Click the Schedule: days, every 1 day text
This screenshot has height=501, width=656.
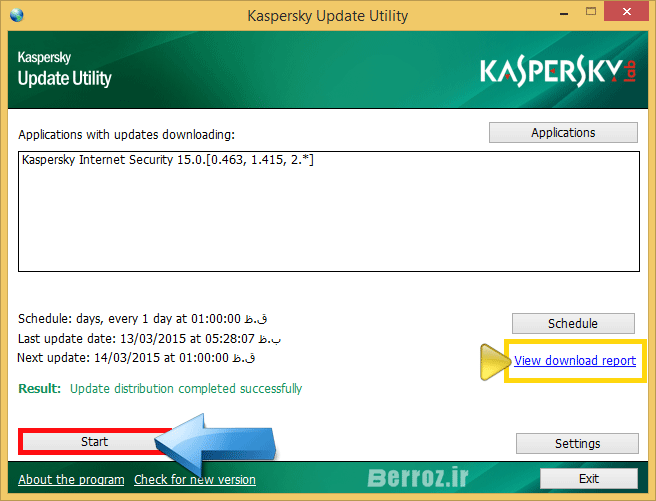pos(143,319)
